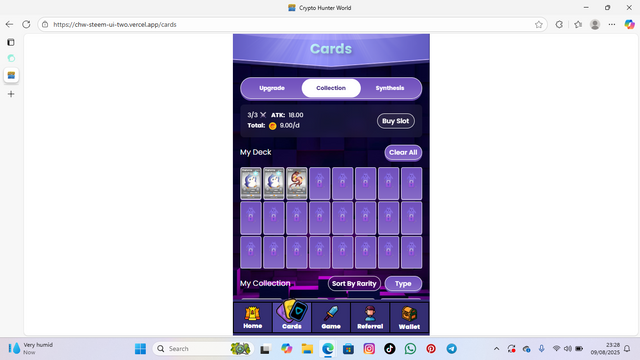
Task: Open the weather widget Very humid
Action: [x=31, y=349]
